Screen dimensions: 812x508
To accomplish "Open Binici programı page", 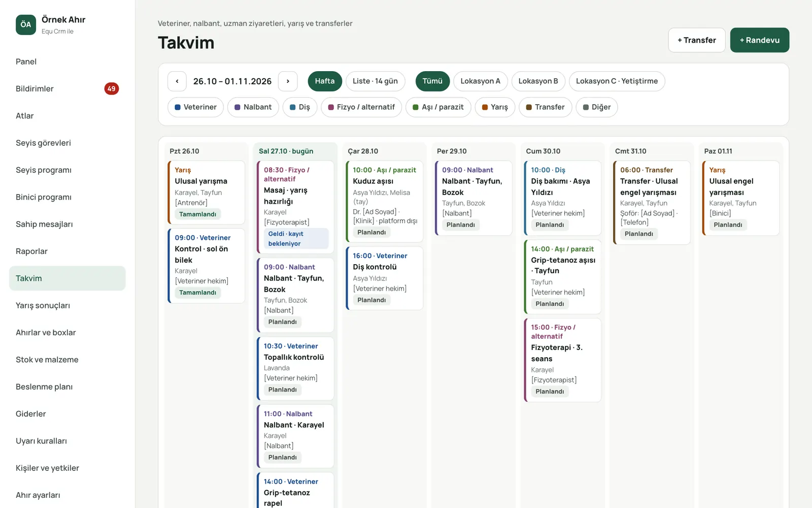I will [67, 197].
